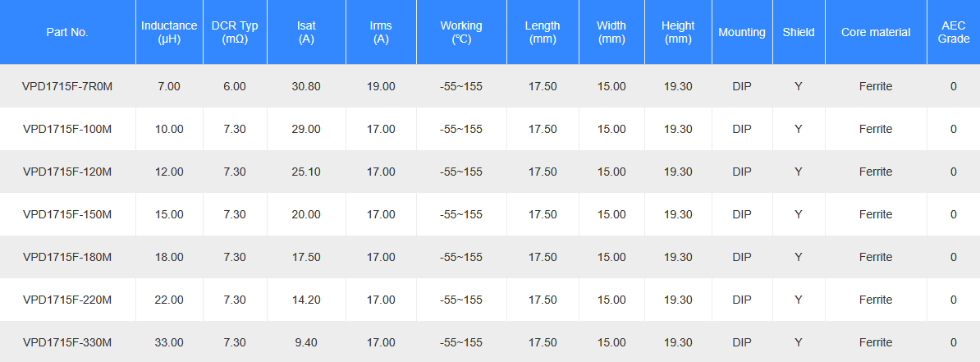
Task: Open part VPD1715F-180M details
Action: coord(67,257)
